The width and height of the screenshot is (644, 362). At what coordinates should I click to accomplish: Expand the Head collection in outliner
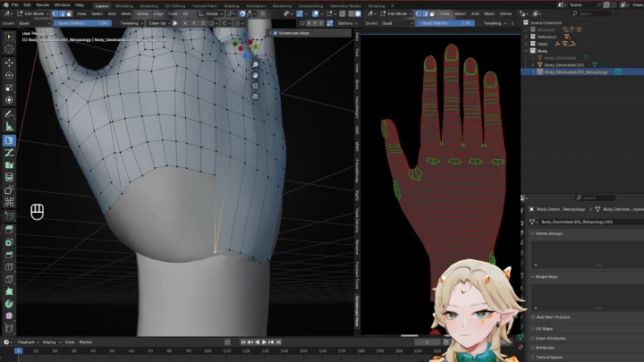(527, 44)
